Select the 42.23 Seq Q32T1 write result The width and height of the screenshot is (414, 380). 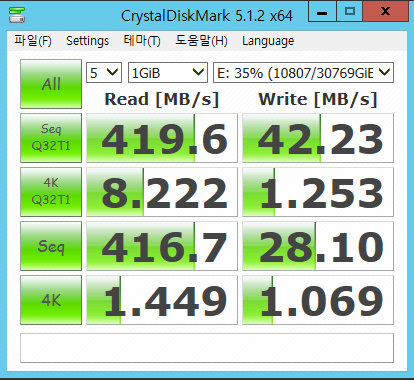click(318, 138)
